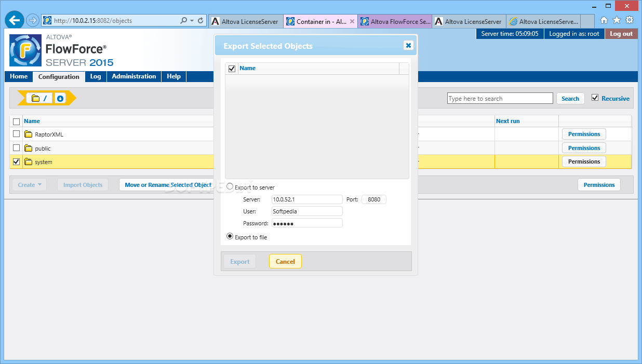642x364 pixels.
Task: Click the Log out button
Action: pos(621,34)
